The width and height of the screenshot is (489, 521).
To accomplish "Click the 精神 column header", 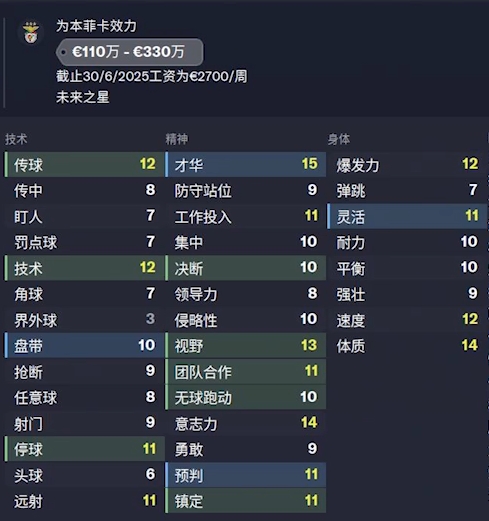I will [x=177, y=139].
